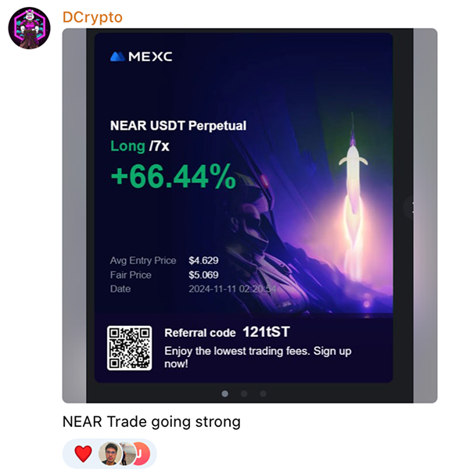The height and width of the screenshot is (476, 452).
Task: Select the third carousel dot
Action: [x=263, y=394]
